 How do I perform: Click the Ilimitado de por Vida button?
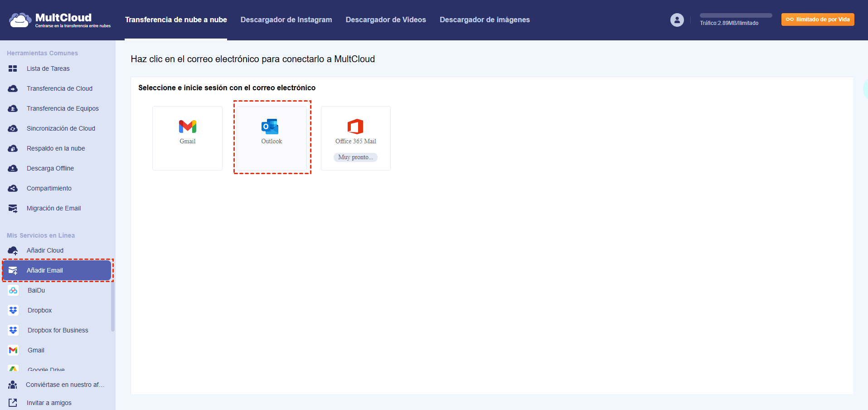pos(818,20)
